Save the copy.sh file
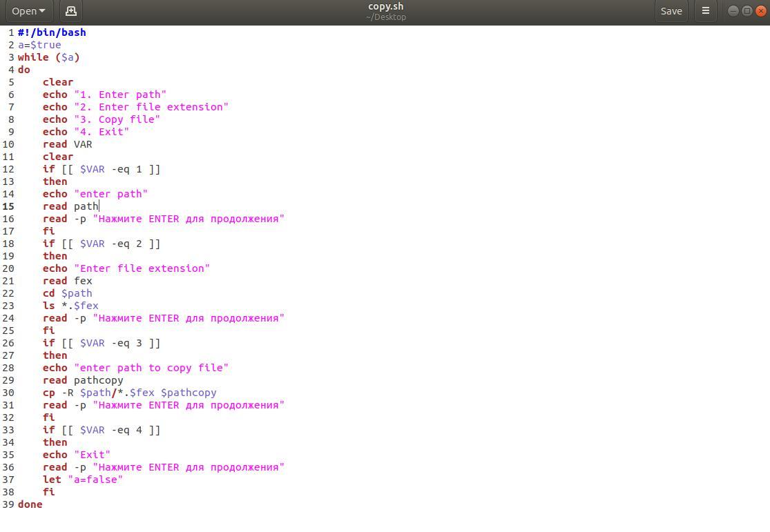 pyautogui.click(x=671, y=11)
